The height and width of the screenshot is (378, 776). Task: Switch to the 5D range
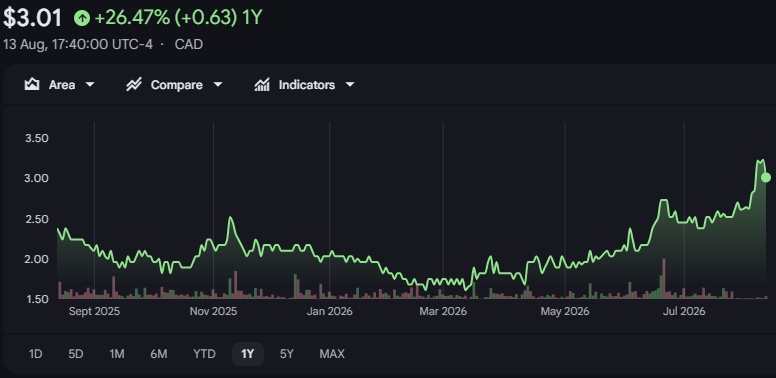point(76,354)
